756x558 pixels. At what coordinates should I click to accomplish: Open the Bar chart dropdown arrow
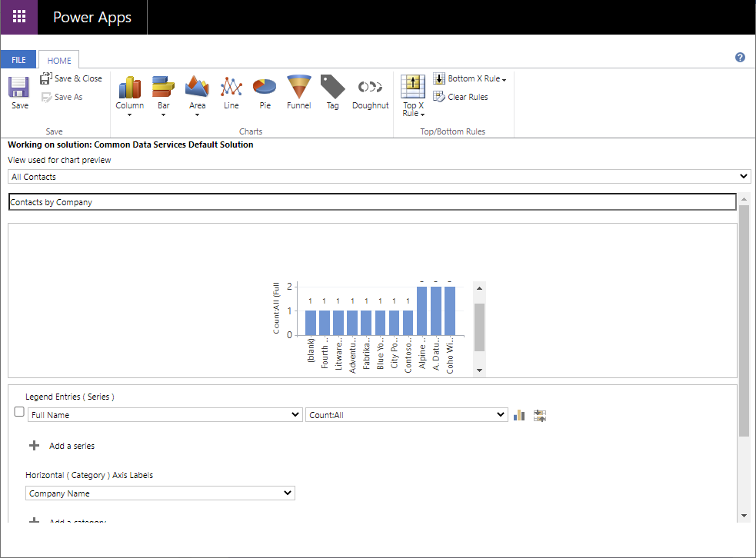point(164,115)
